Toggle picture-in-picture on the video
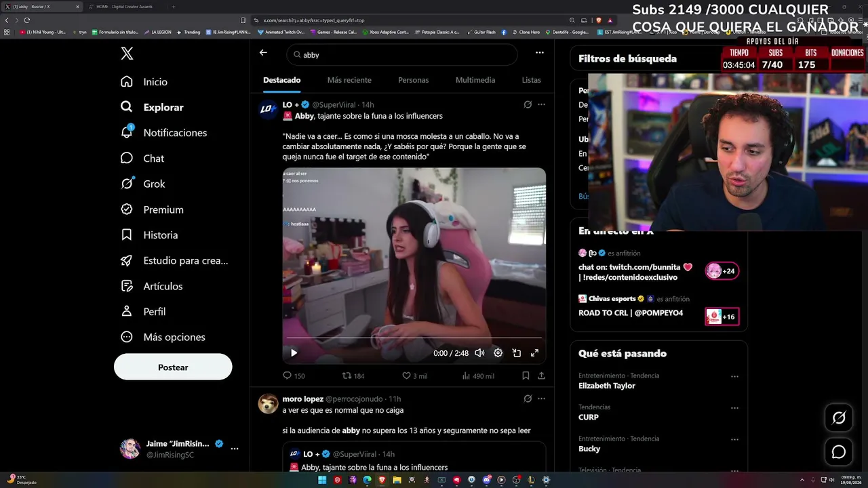The image size is (868, 488). click(x=516, y=352)
